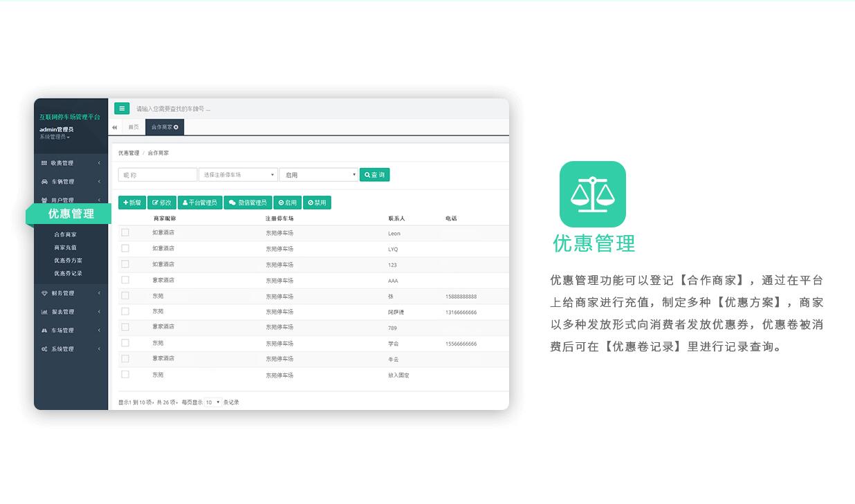Check the row with contact 阿萨德
The width and height of the screenshot is (855, 504).
point(125,312)
